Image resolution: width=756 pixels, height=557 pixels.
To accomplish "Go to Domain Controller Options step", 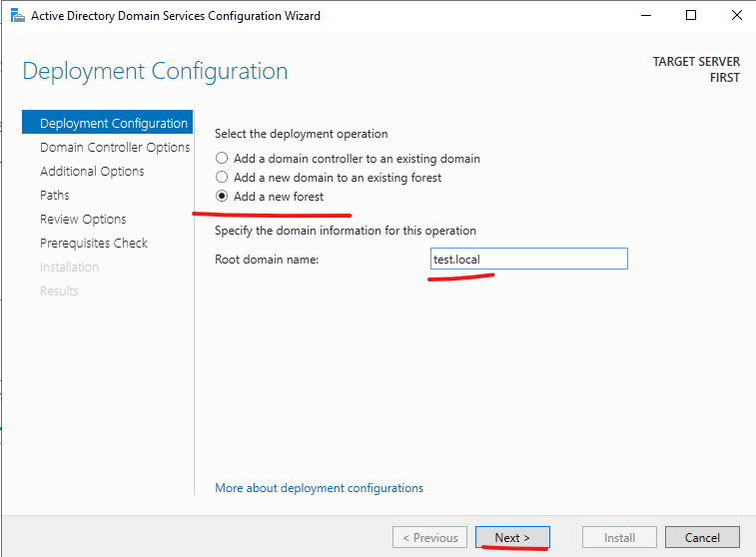I will coord(115,147).
